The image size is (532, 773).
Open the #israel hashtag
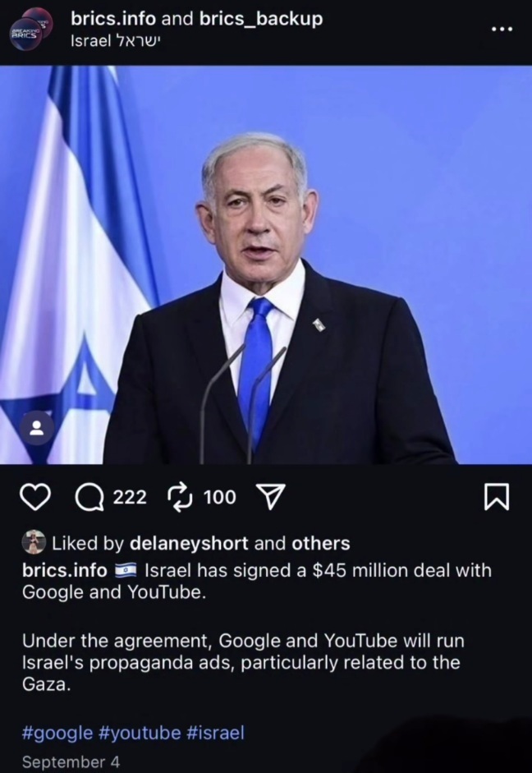(x=216, y=733)
